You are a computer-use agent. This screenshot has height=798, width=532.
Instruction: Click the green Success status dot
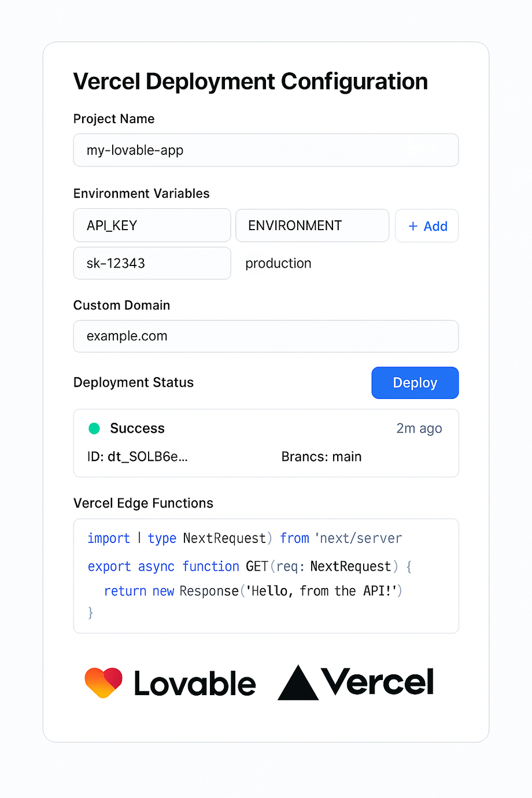[94, 428]
